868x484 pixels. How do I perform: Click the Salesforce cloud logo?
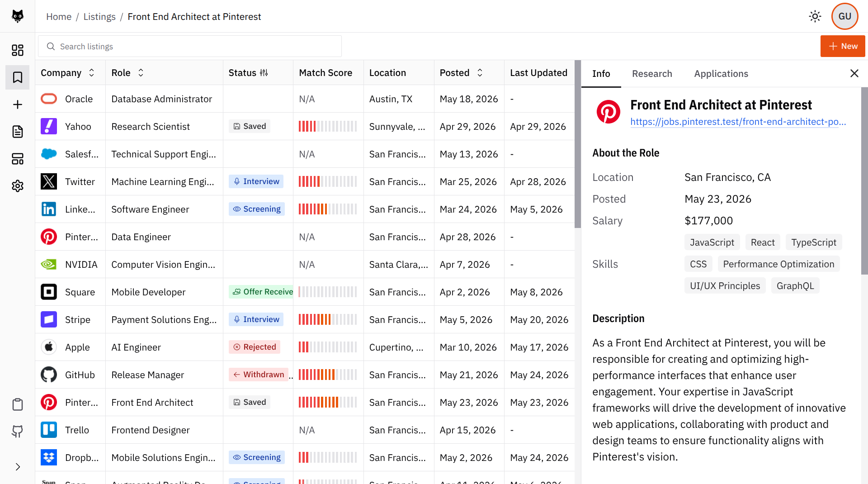tap(49, 154)
